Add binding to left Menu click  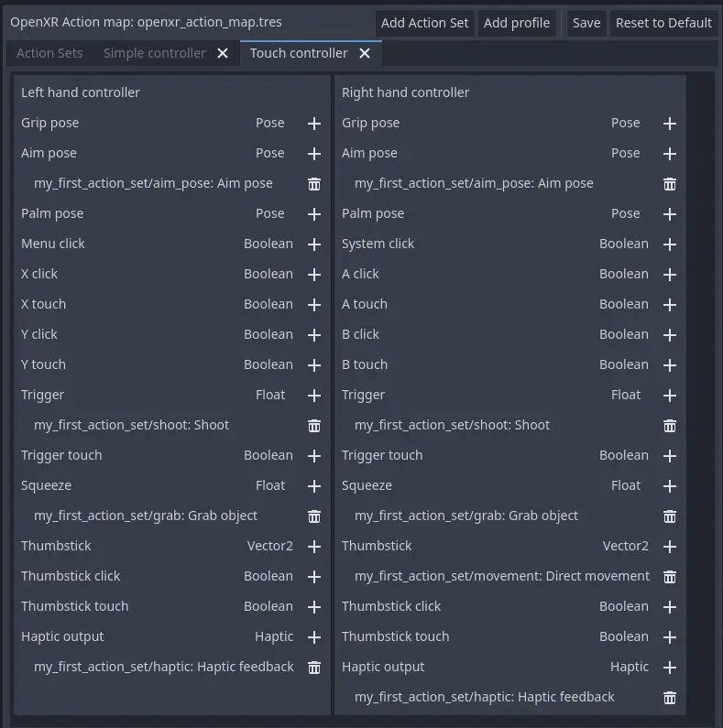[x=314, y=244]
